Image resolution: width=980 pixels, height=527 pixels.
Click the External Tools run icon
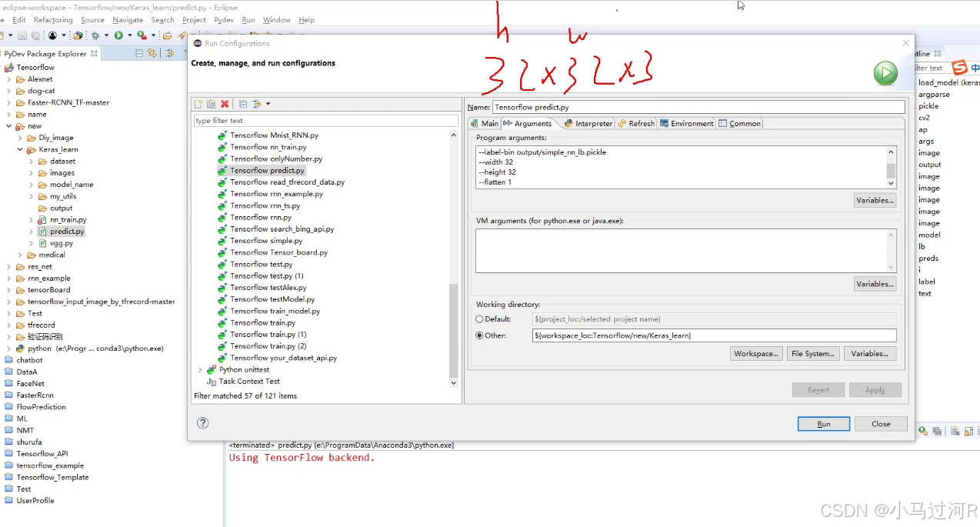pyautogui.click(x=142, y=35)
